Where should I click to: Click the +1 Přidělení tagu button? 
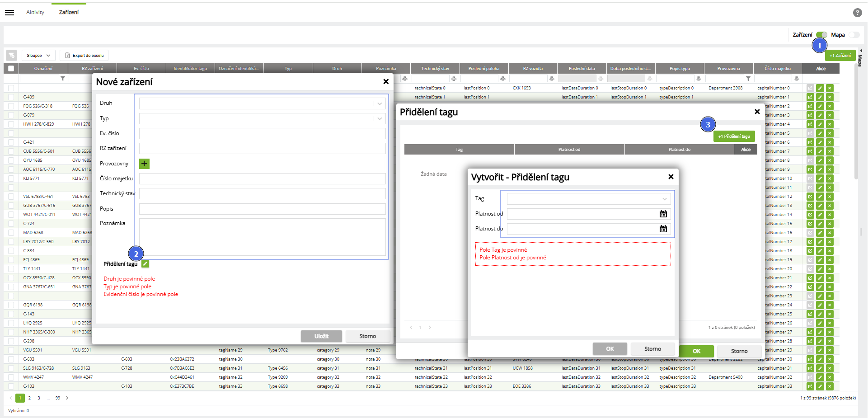pos(734,136)
